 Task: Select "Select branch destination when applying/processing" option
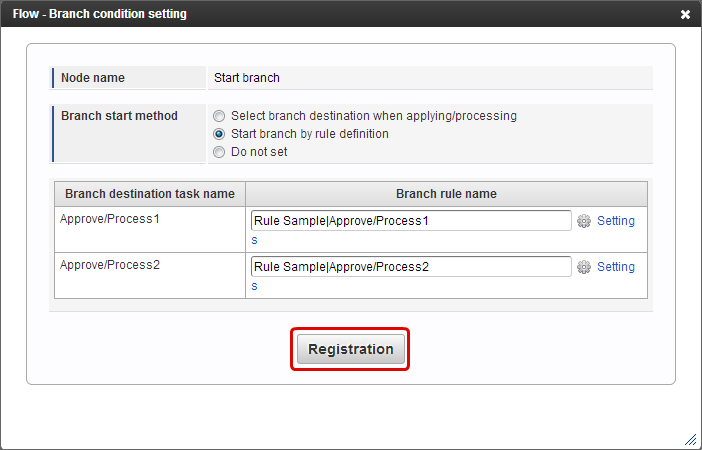click(219, 116)
